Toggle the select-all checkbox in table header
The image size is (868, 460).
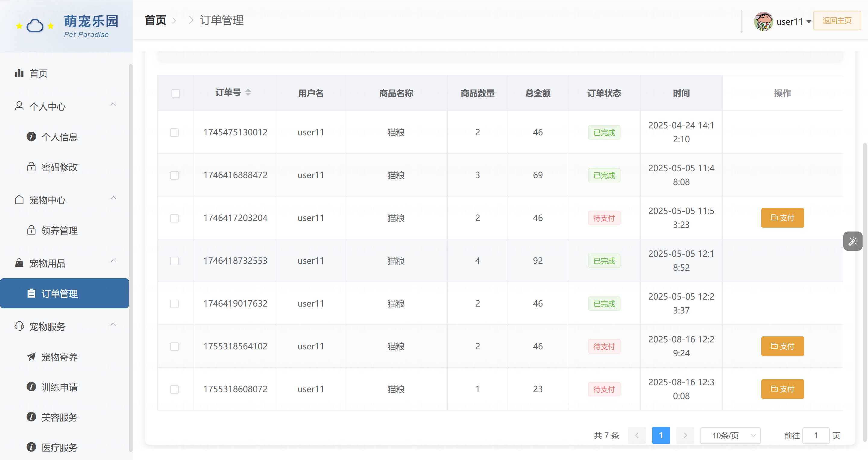[x=175, y=93]
